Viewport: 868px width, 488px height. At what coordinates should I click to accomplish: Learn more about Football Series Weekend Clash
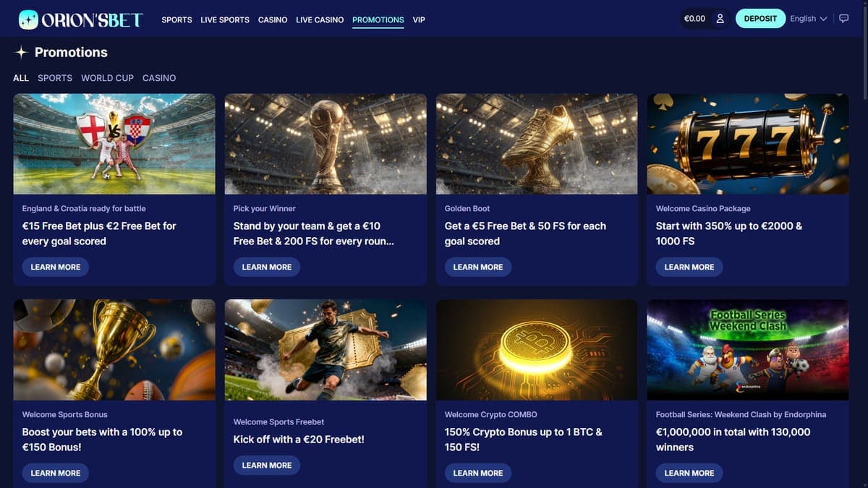(x=689, y=473)
